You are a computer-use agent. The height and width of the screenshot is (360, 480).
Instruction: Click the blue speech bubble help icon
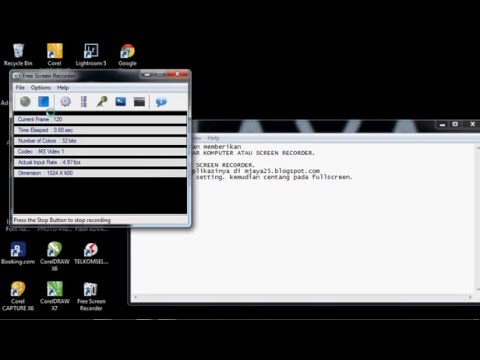point(161,102)
